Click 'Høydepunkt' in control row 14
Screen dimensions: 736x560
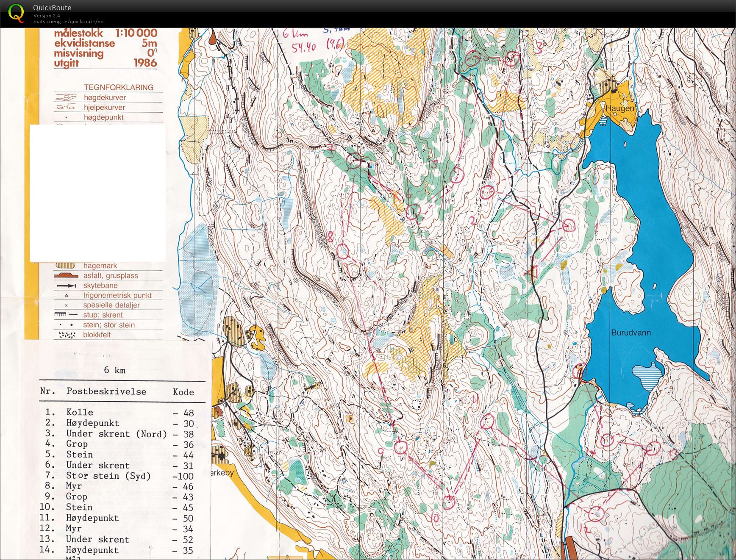(x=92, y=550)
